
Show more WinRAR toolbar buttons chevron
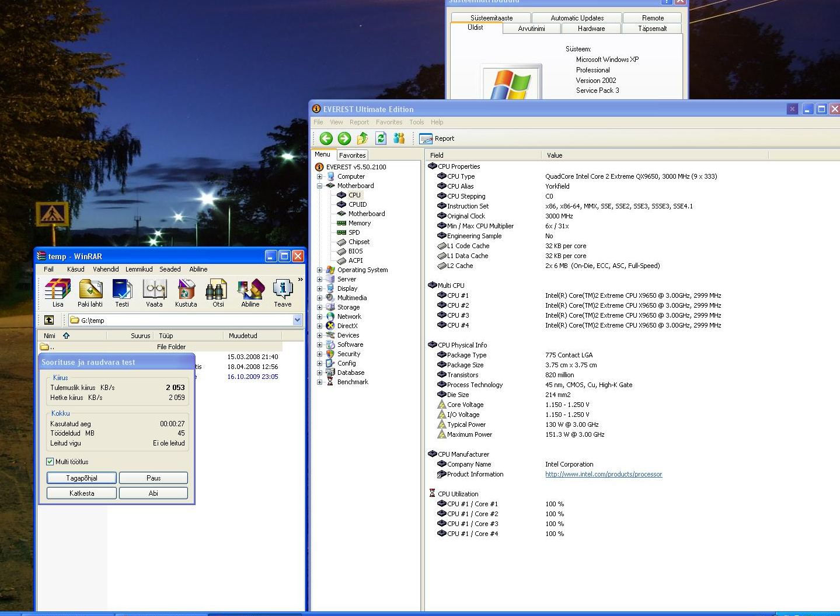pos(301,280)
